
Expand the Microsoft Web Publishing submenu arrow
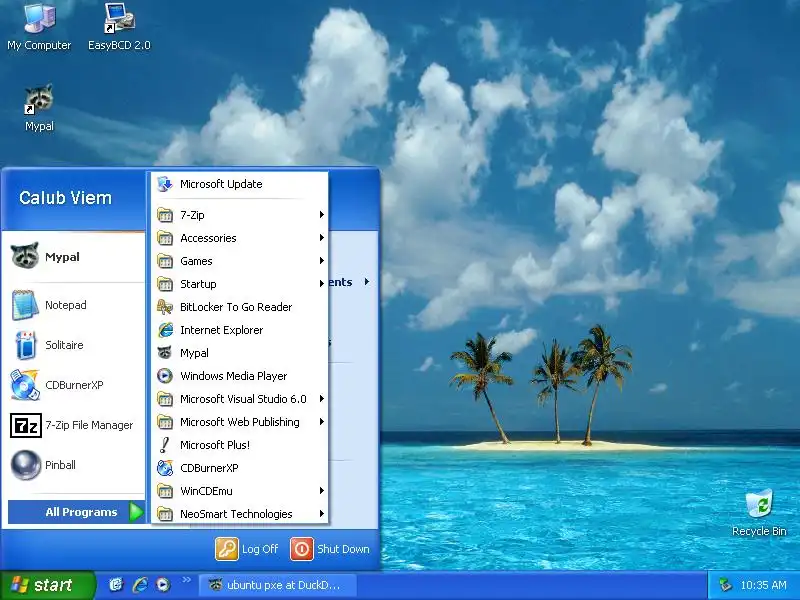coord(321,421)
